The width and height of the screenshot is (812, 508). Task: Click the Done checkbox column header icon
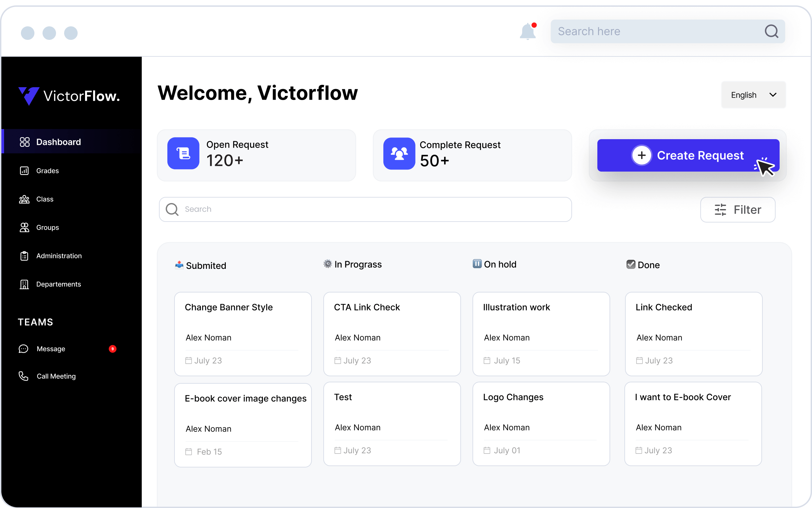point(630,264)
